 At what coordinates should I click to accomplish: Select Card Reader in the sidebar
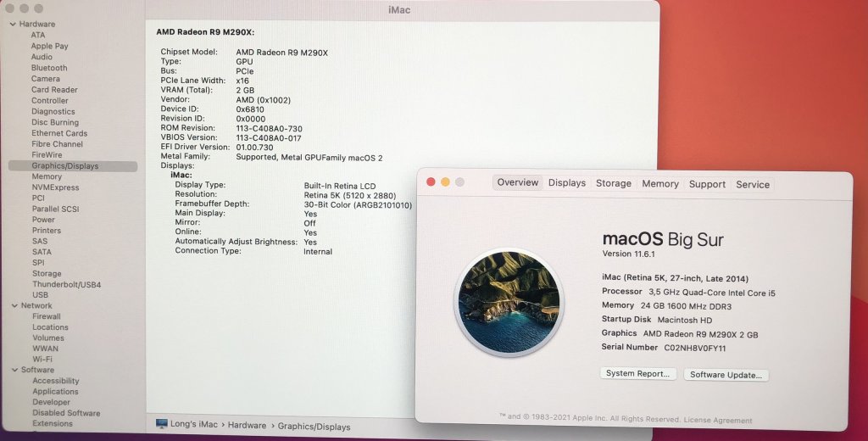[x=54, y=90]
